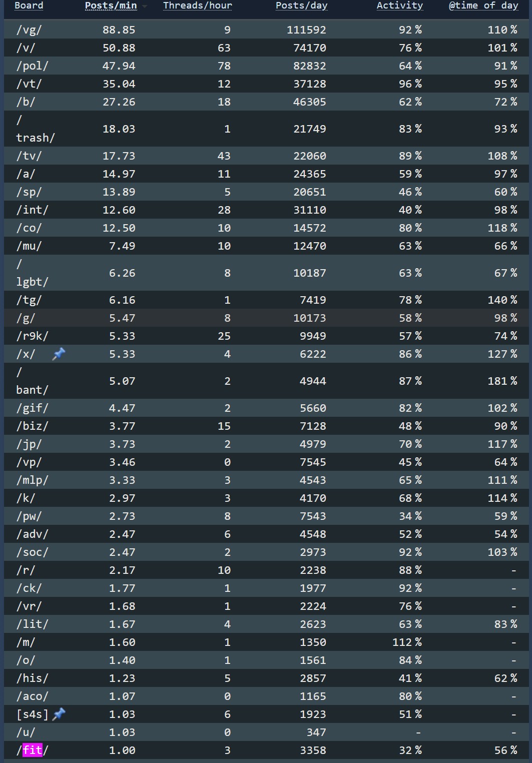Select the [s4s] board name
Screen dimensions: 532x763
pos(33,714)
